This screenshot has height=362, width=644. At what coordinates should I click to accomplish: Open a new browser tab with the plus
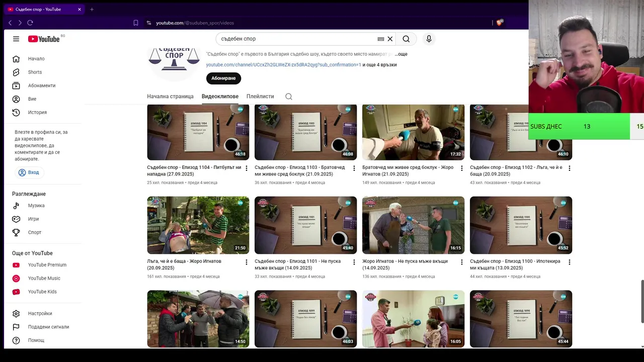tap(92, 9)
